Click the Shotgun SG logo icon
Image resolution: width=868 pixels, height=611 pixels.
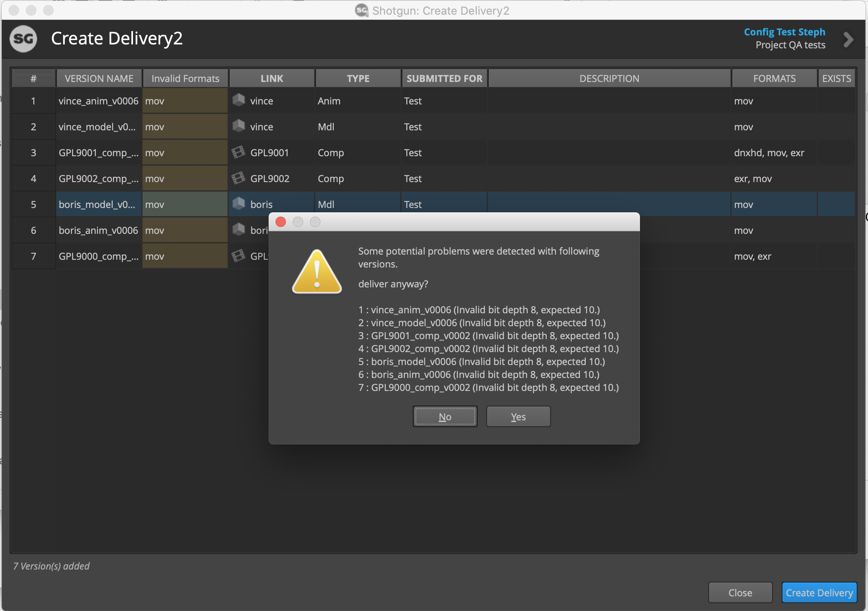(23, 39)
